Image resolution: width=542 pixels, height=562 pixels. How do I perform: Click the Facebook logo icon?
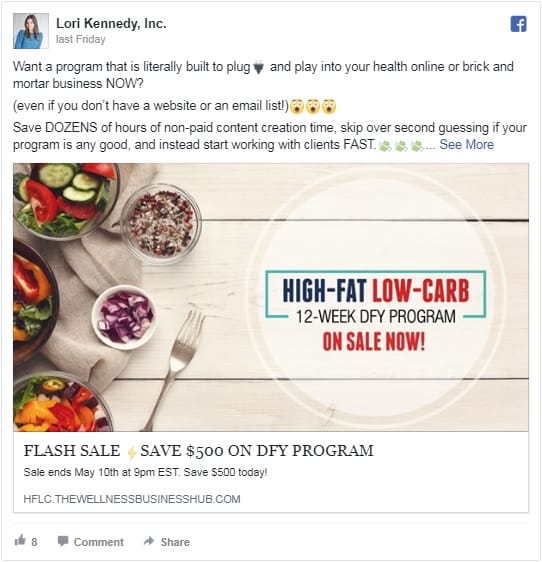[x=518, y=24]
